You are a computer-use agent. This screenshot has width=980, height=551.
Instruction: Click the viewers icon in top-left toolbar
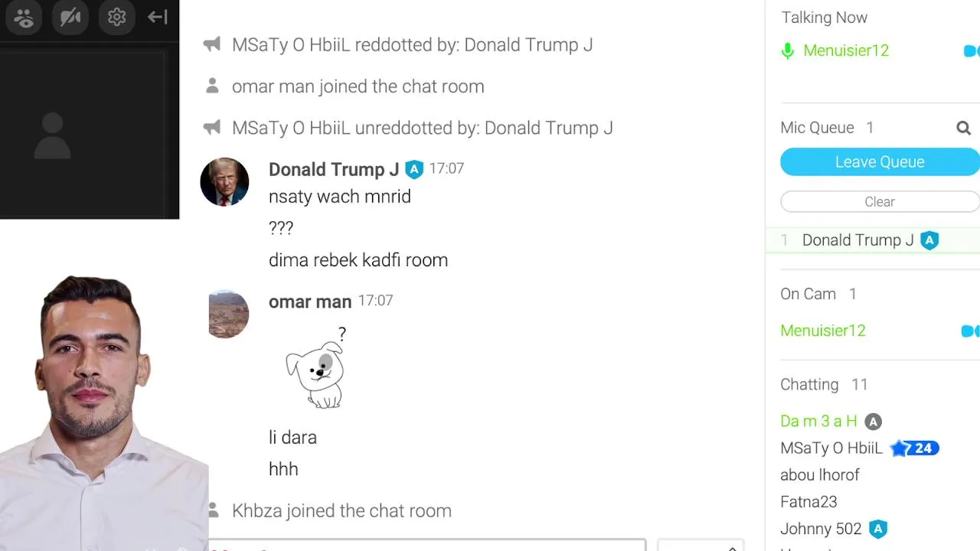pyautogui.click(x=24, y=17)
